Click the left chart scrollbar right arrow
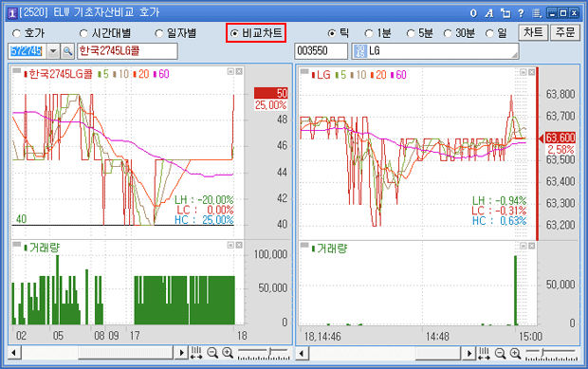Viewport: 588px width, 369px height. (181, 353)
